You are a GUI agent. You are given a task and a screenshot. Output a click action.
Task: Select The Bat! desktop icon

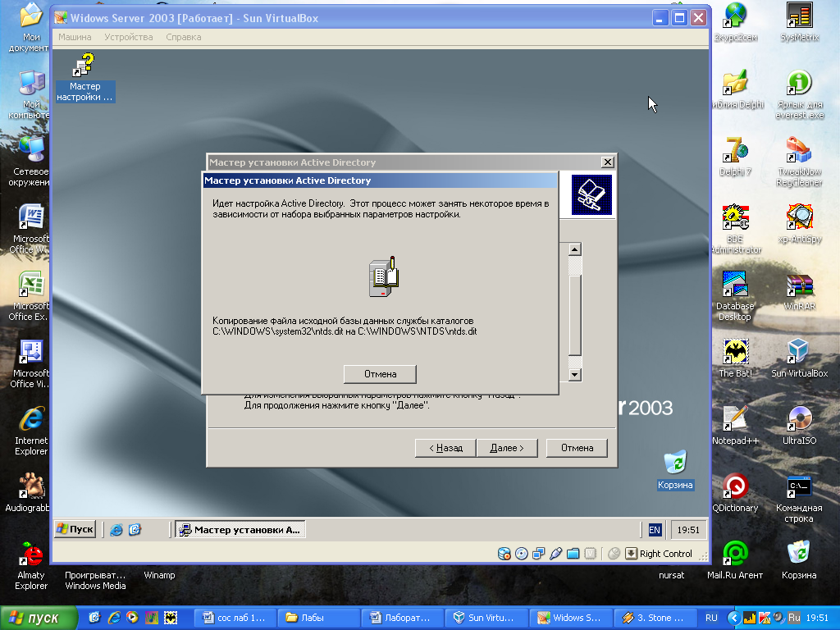tap(735, 358)
